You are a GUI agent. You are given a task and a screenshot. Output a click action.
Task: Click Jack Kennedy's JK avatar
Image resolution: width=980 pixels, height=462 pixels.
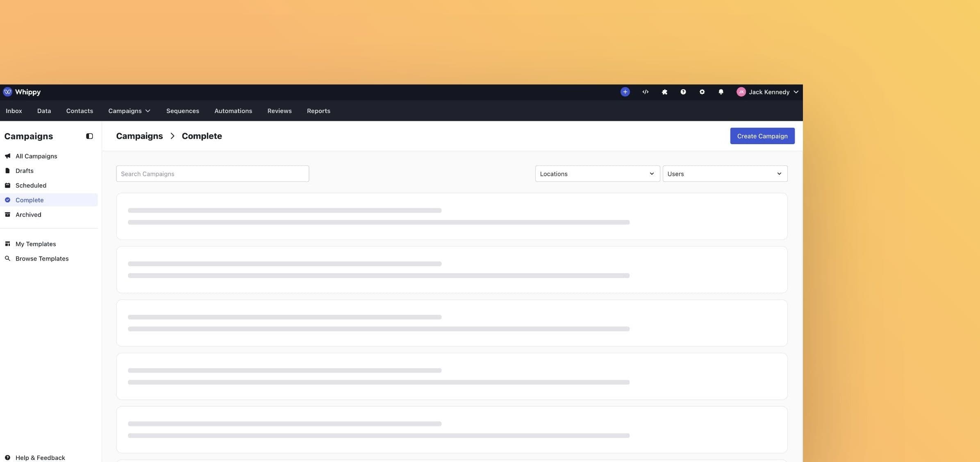point(741,92)
